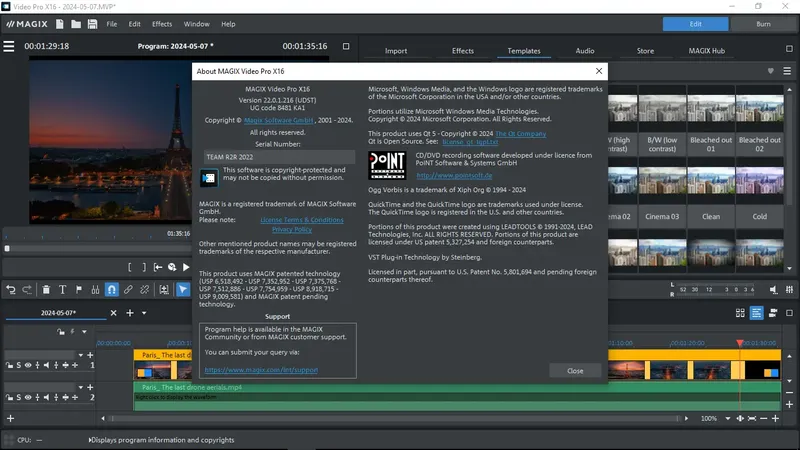Viewport: 800px width, 450px height.
Task: Click the insert mode icon
Action: [164, 290]
